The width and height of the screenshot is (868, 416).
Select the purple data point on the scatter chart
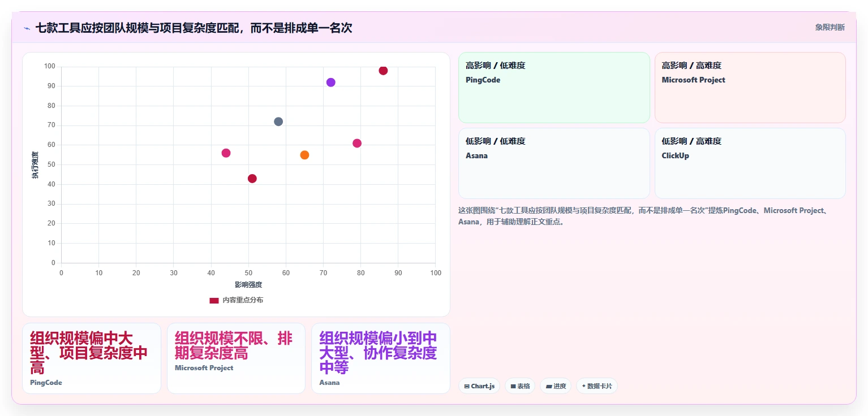click(331, 83)
